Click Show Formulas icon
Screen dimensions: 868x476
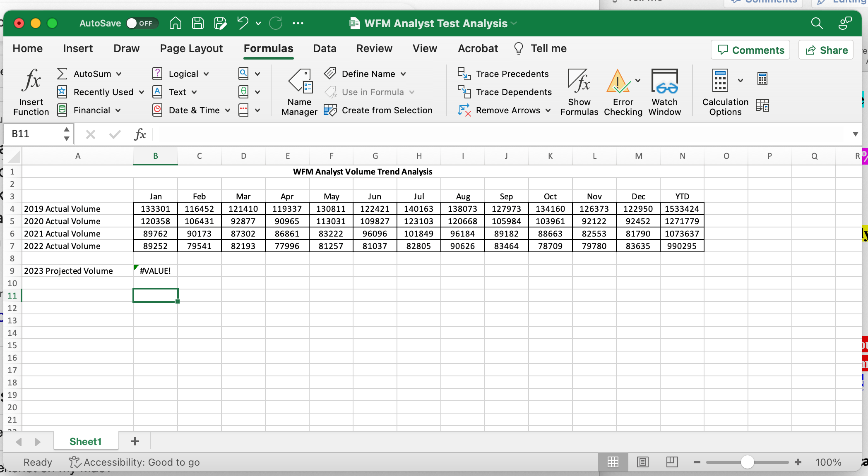(579, 81)
